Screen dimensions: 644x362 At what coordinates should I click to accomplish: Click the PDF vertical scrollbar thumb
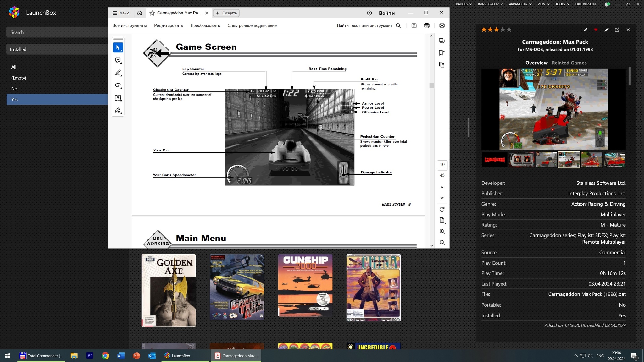[x=431, y=85]
